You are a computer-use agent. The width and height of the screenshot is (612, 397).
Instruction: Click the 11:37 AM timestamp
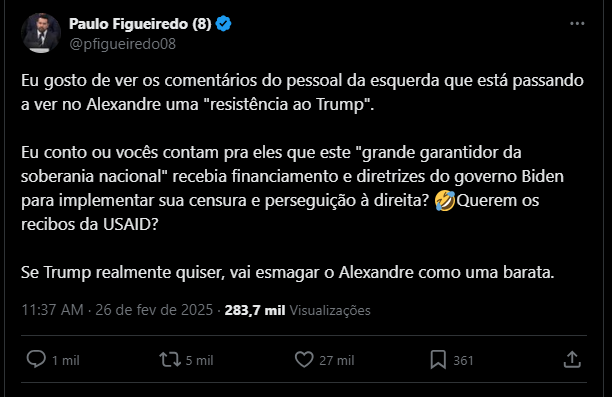53,310
